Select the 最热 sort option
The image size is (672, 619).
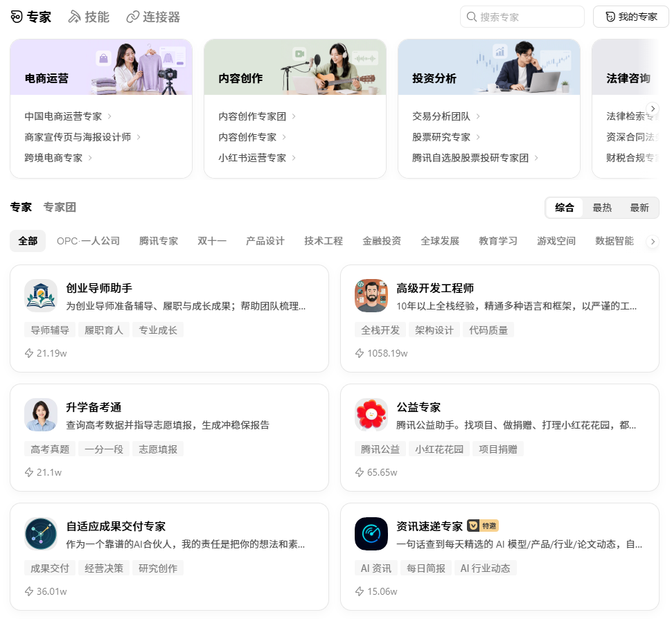coord(602,208)
